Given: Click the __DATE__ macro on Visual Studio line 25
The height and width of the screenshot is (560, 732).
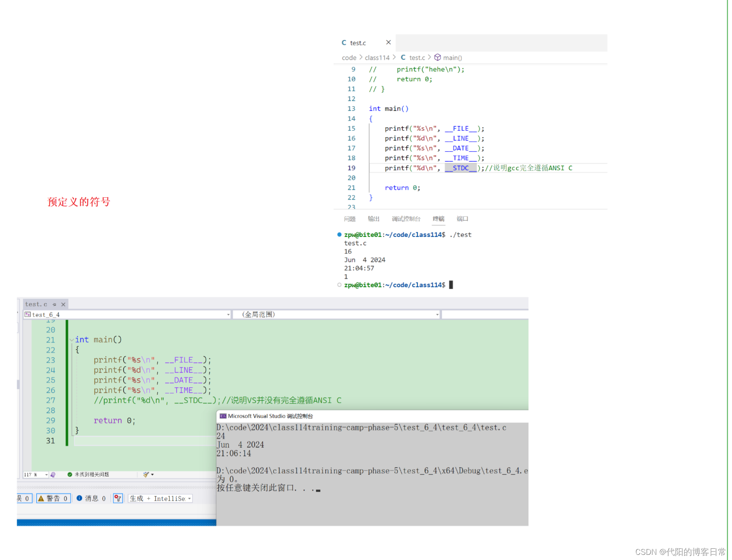Looking at the screenshot, I should pos(184,380).
